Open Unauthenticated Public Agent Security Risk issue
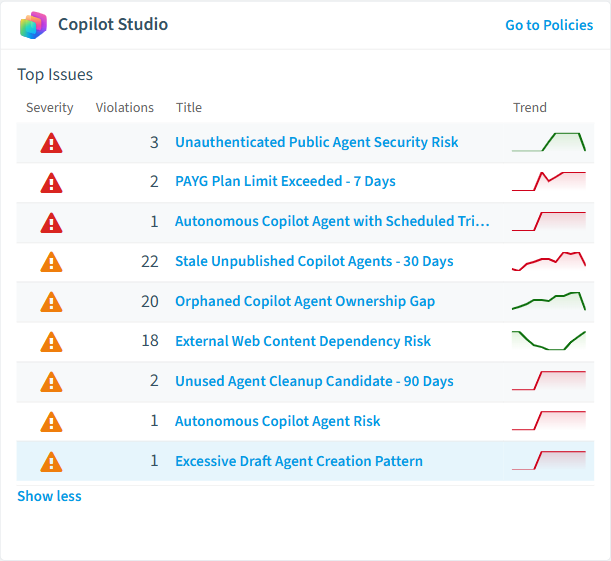This screenshot has width=611, height=561. 316,142
